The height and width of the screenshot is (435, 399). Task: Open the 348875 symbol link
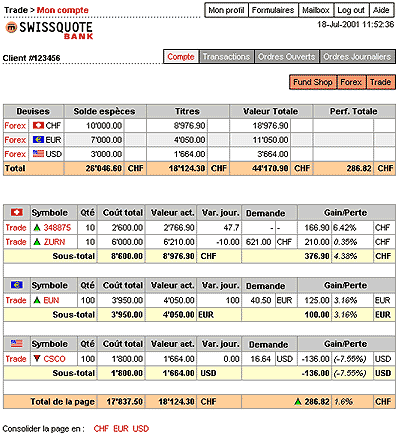click(57, 228)
